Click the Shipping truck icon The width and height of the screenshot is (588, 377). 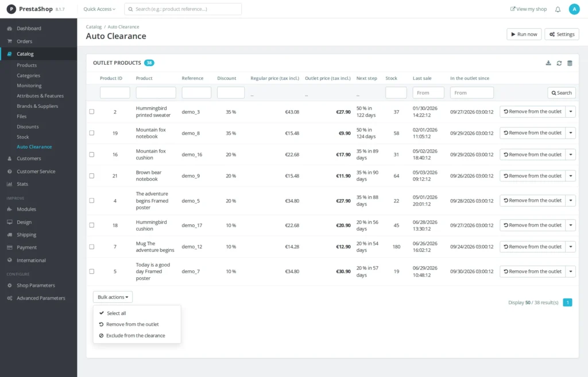(x=9, y=235)
